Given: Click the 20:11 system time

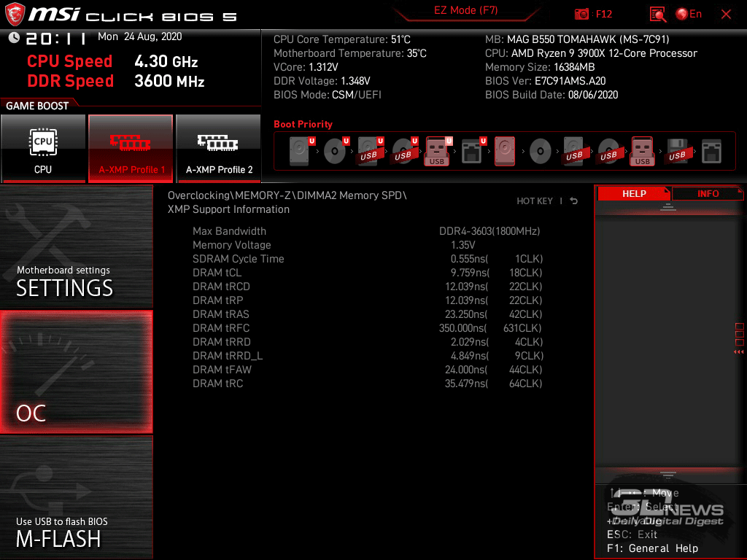Looking at the screenshot, I should coord(56,38).
